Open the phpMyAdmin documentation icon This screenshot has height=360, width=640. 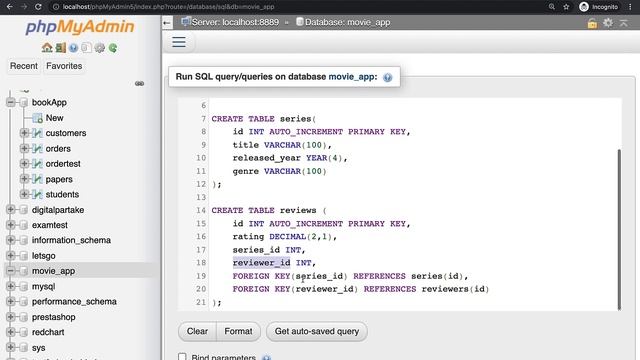(73, 48)
